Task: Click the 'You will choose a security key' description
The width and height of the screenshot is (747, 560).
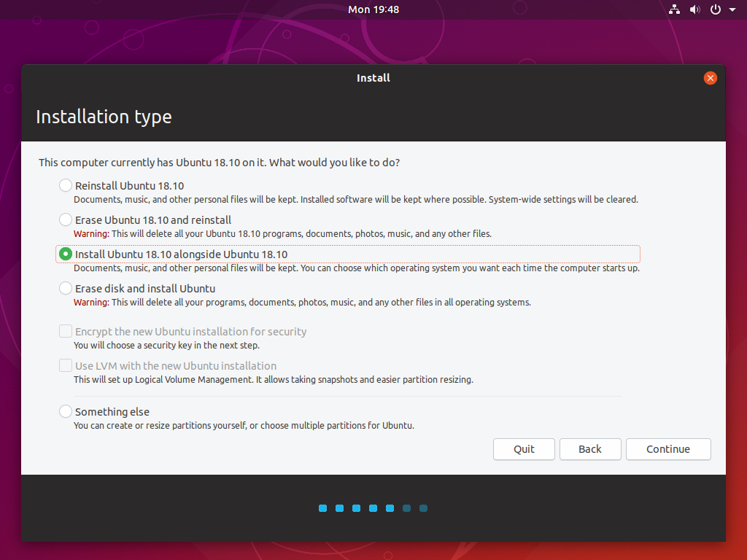Action: click(167, 345)
